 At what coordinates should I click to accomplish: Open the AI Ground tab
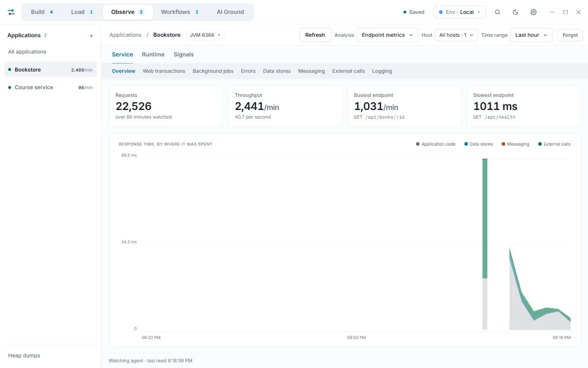click(230, 12)
